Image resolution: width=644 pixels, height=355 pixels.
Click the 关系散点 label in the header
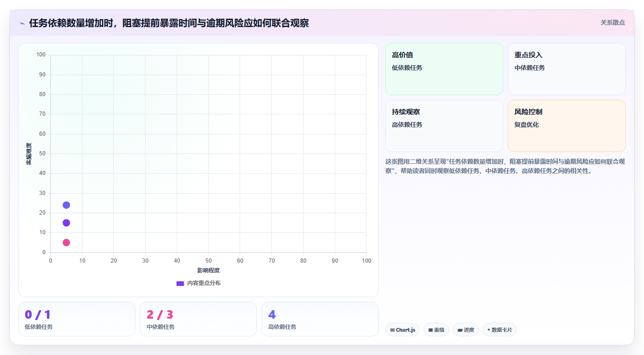pyautogui.click(x=612, y=22)
